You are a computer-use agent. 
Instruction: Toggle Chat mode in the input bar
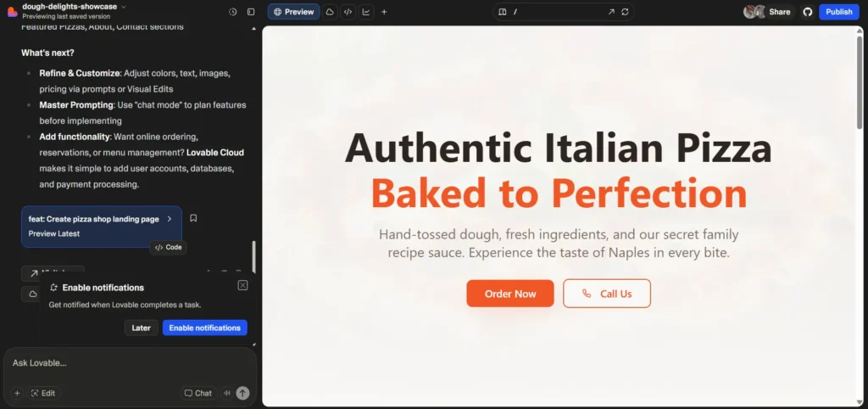[x=198, y=393]
